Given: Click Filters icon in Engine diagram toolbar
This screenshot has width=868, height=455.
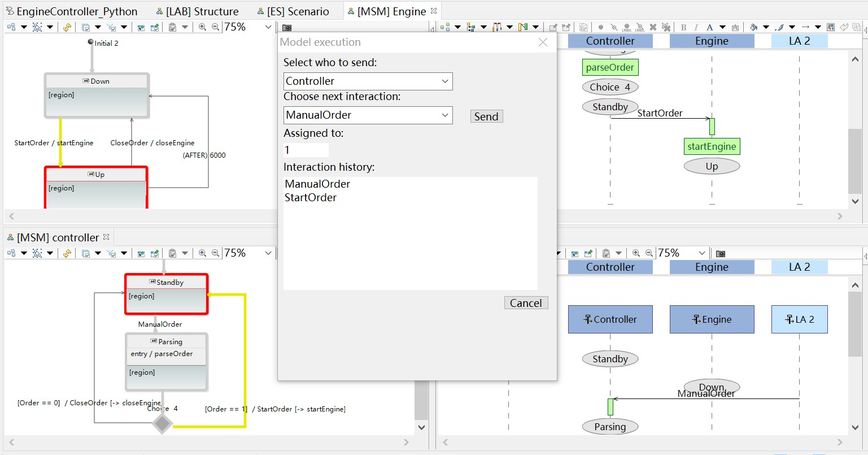Looking at the screenshot, I should 111,27.
